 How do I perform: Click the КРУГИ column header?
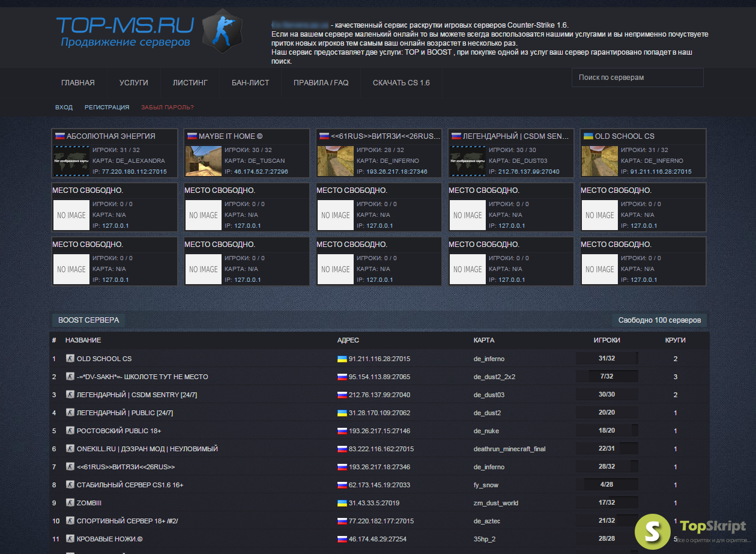tap(676, 340)
